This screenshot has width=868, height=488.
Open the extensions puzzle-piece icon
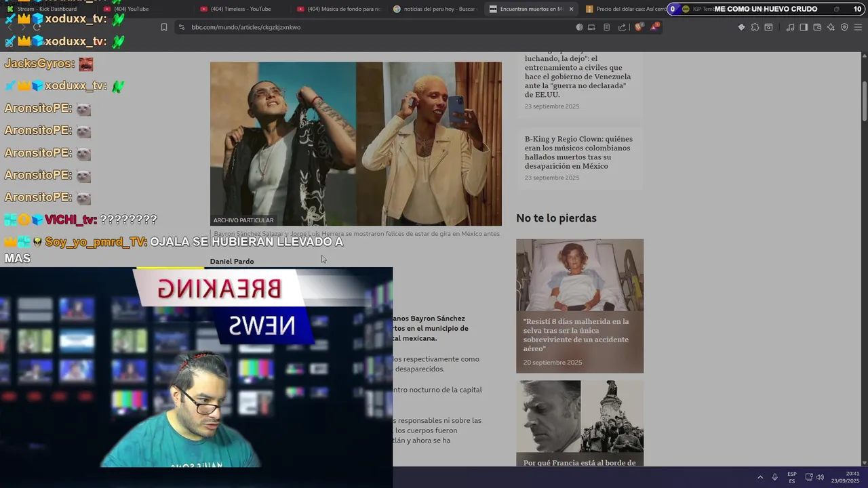755,27
